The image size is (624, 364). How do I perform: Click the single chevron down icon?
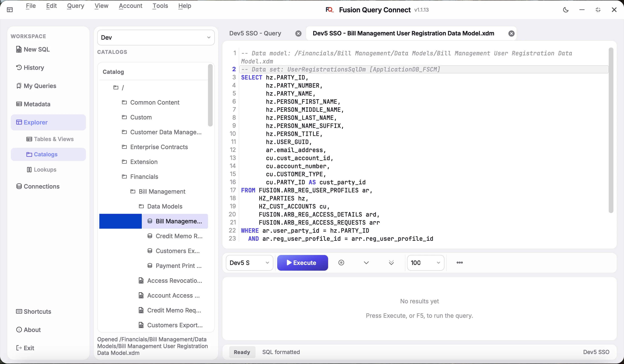coord(366,263)
